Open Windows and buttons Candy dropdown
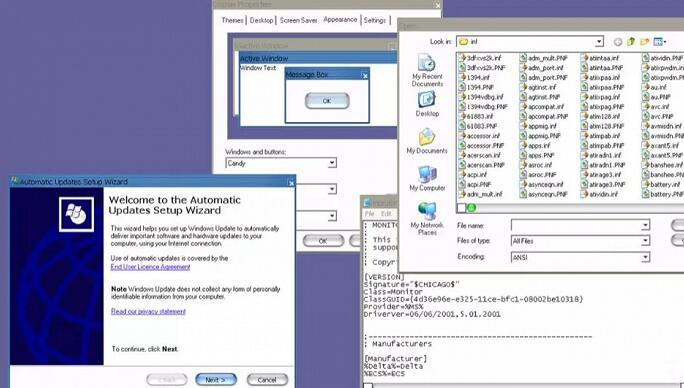684x388 pixels. coord(332,163)
